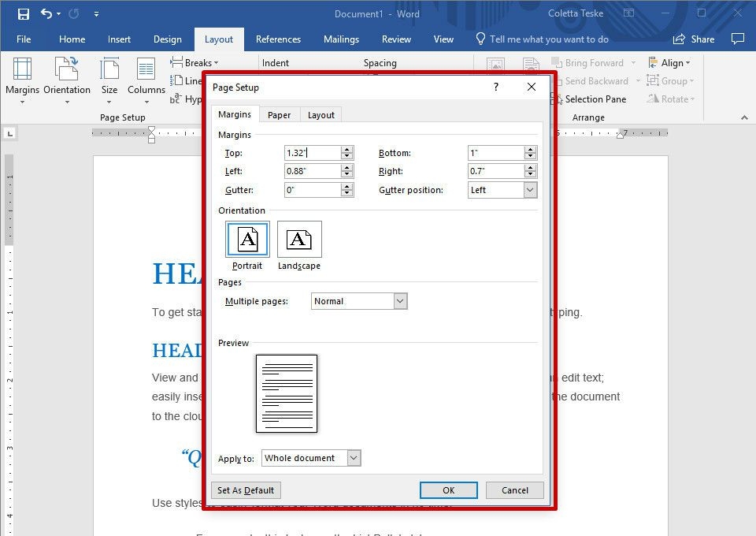The image size is (756, 536).
Task: Click into the Left margin field
Action: tap(312, 171)
